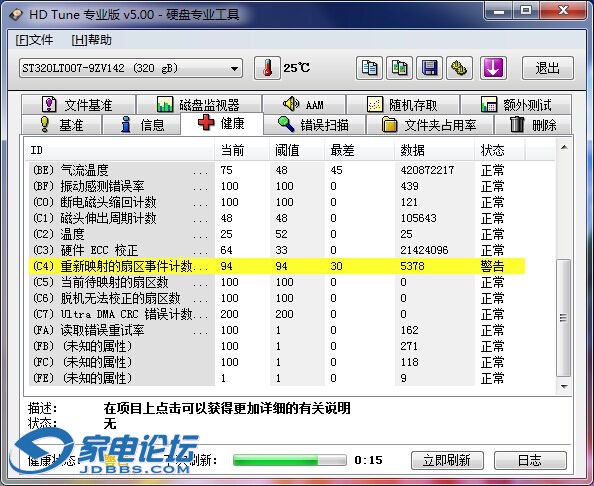The image size is (594, 486).
Task: Click the scrollbar down arrow
Action: [564, 387]
